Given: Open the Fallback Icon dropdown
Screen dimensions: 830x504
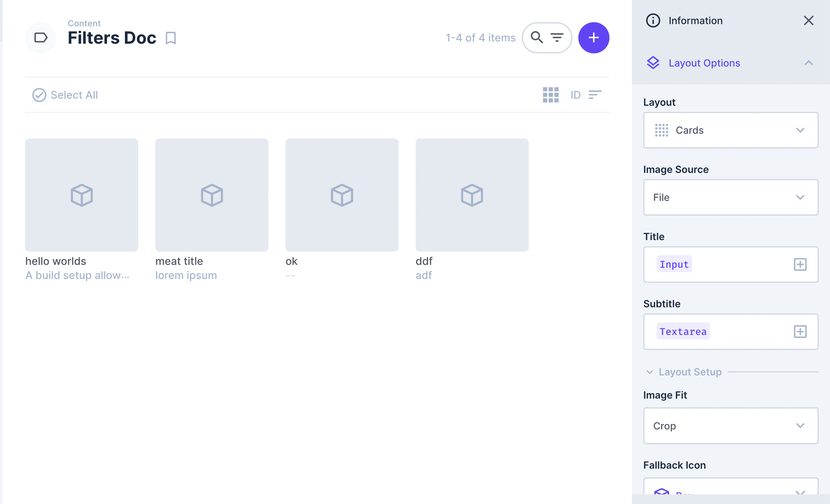Looking at the screenshot, I should (x=730, y=492).
